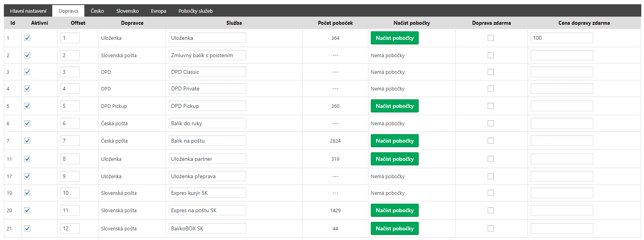Focus the Offset field containing 1
Image resolution: width=644 pixels, height=240 pixels.
(70, 38)
